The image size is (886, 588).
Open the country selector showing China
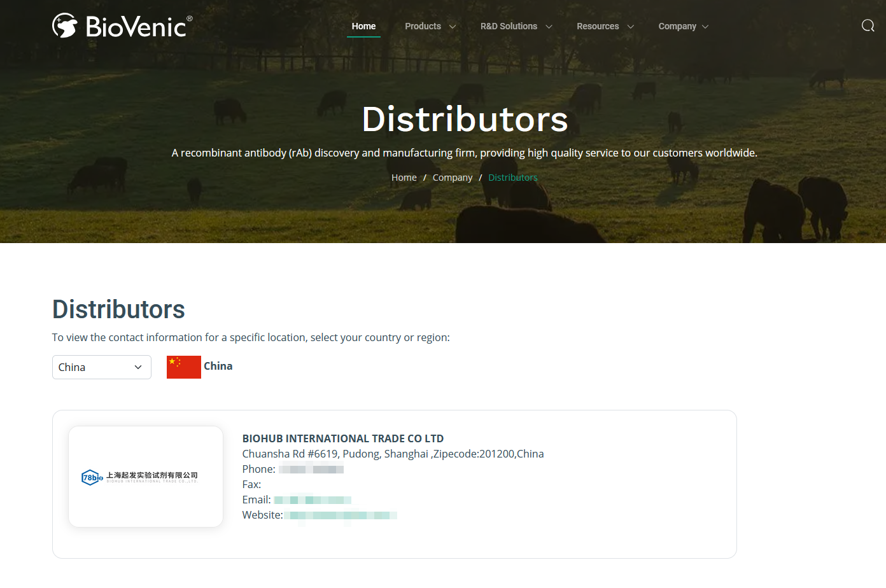pos(102,367)
